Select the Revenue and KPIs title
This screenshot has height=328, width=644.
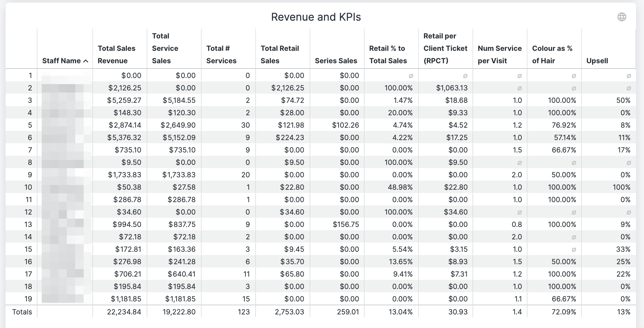(316, 17)
